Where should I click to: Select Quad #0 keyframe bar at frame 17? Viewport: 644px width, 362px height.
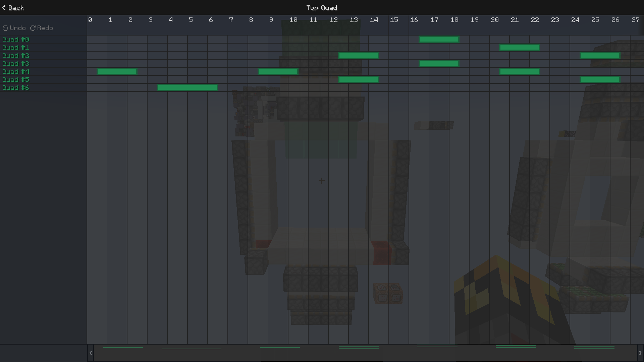pyautogui.click(x=439, y=39)
